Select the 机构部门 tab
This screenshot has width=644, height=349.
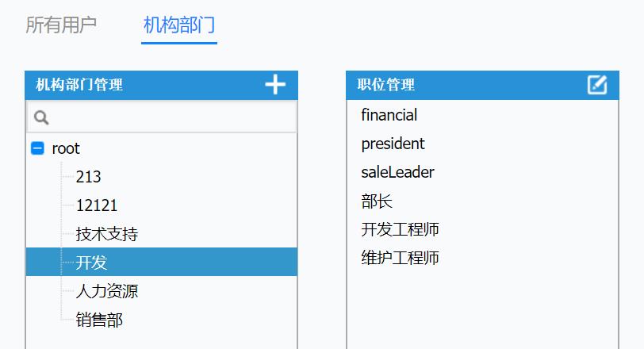coord(179,25)
